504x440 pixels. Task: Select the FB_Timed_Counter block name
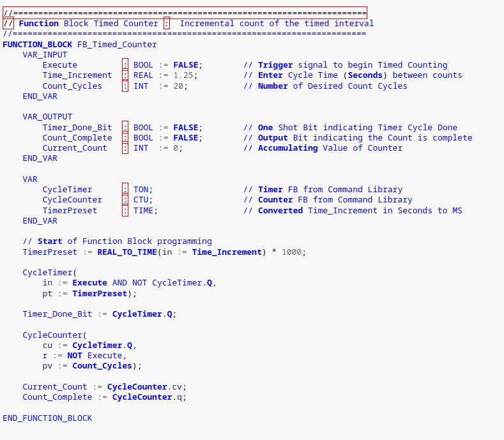coord(117,44)
